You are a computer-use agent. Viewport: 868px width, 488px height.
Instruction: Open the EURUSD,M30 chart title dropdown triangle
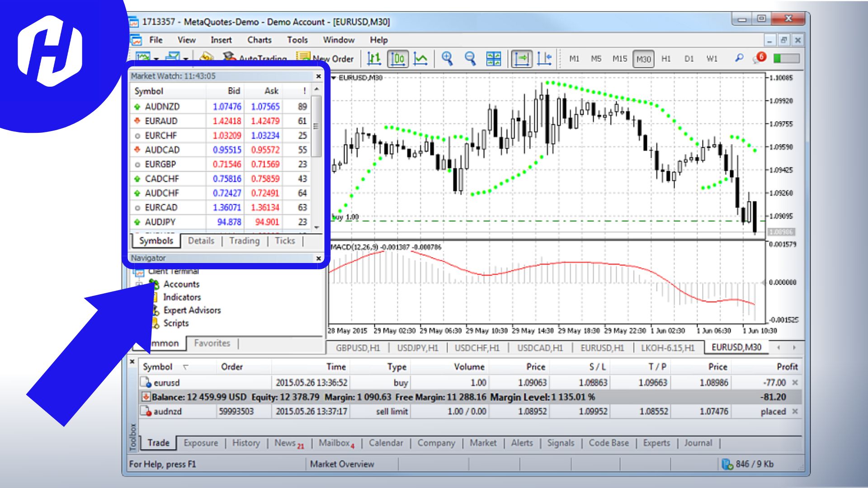coord(334,78)
